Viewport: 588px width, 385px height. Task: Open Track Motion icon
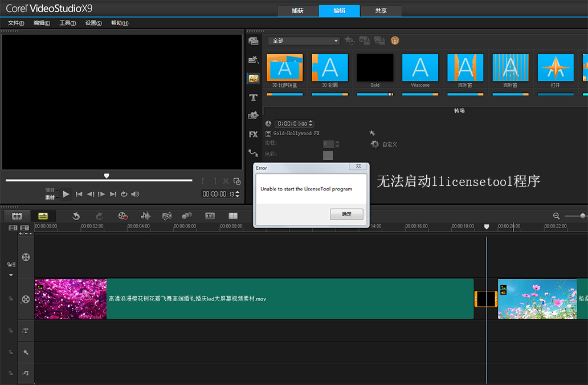tap(187, 216)
